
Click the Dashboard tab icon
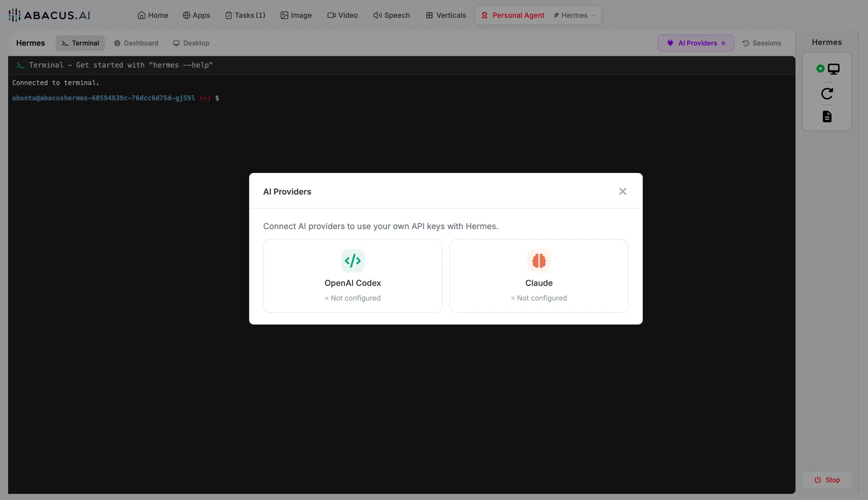tap(117, 43)
